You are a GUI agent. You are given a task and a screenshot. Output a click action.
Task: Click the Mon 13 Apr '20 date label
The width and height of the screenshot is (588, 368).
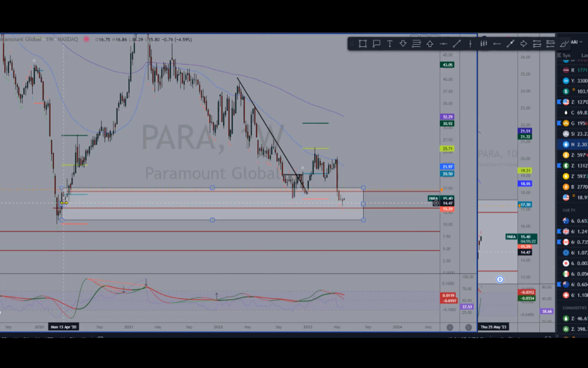tap(63, 327)
